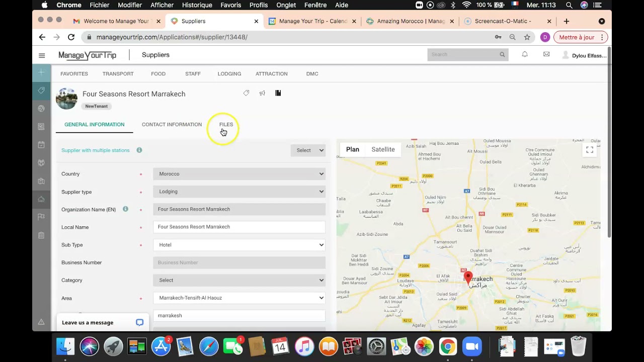This screenshot has width=644, height=362.
Task: Open the globe icon in left sidebar
Action: click(41, 109)
